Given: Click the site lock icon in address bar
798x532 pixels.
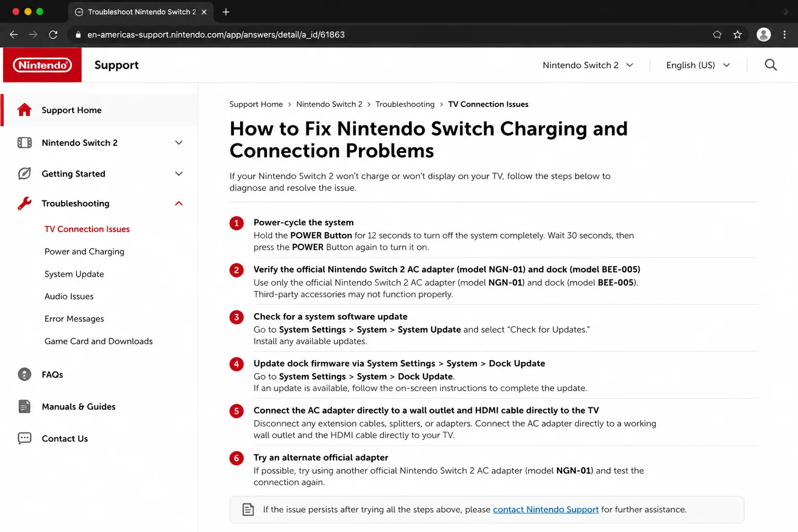Looking at the screenshot, I should coord(78,35).
